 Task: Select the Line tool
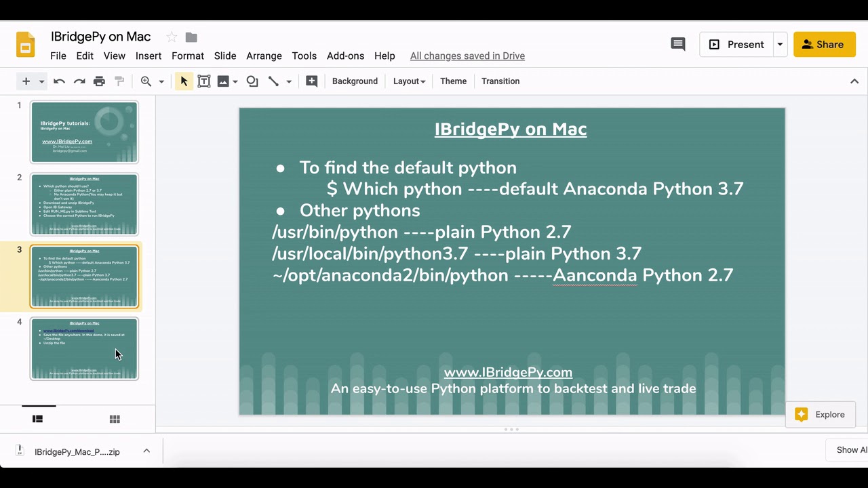273,81
